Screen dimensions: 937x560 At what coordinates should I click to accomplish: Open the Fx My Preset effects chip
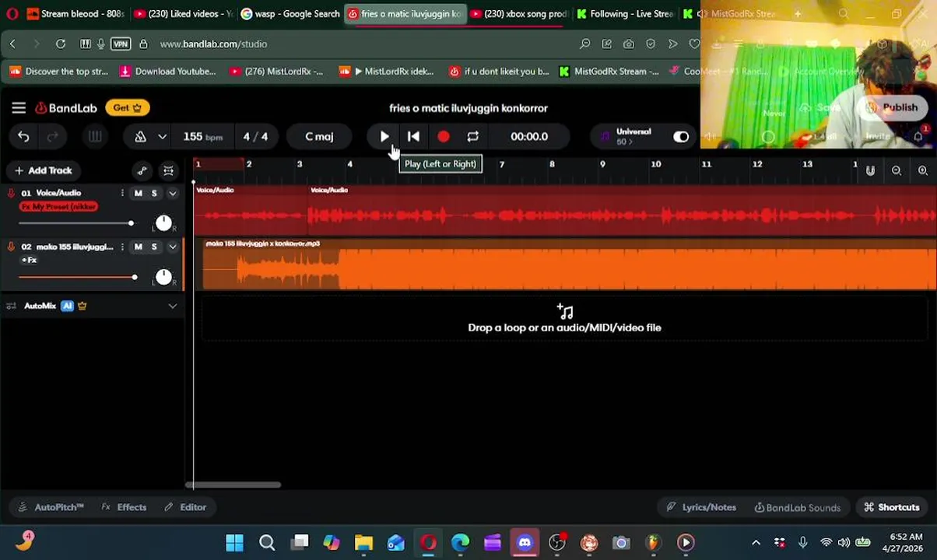point(59,207)
